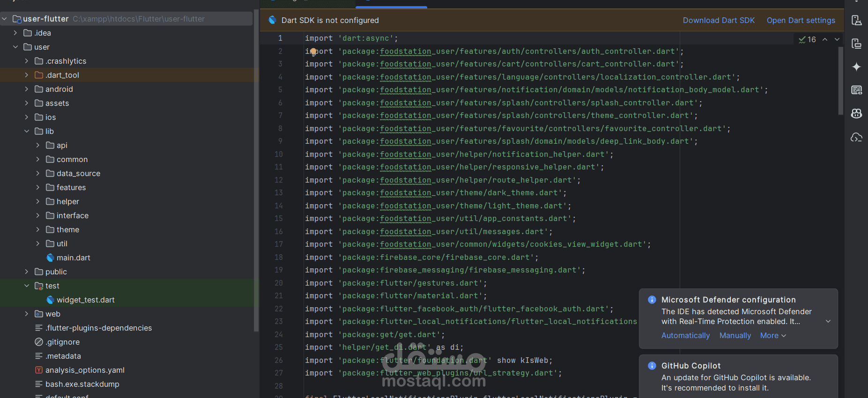
Task: Click Download Dart SDK link
Action: point(719,20)
